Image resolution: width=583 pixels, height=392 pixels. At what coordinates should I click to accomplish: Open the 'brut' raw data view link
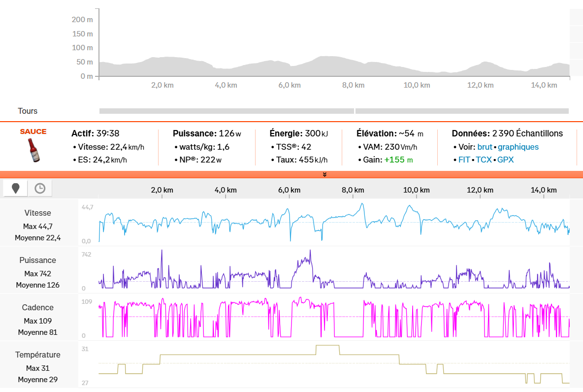point(485,147)
